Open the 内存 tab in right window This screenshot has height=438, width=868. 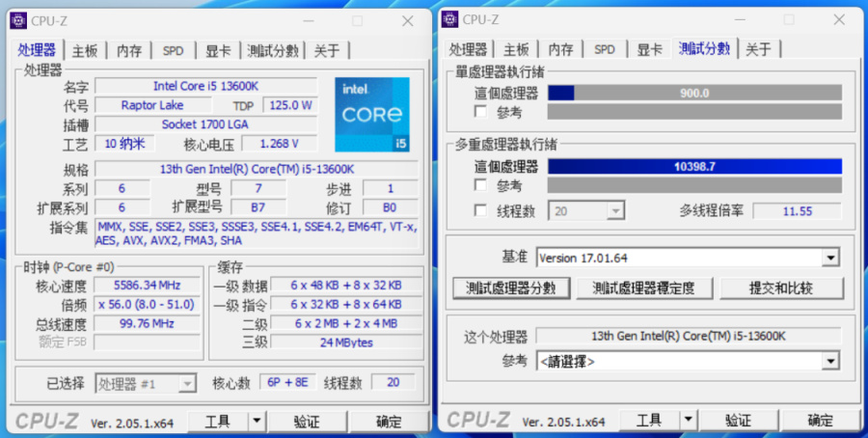pyautogui.click(x=560, y=50)
